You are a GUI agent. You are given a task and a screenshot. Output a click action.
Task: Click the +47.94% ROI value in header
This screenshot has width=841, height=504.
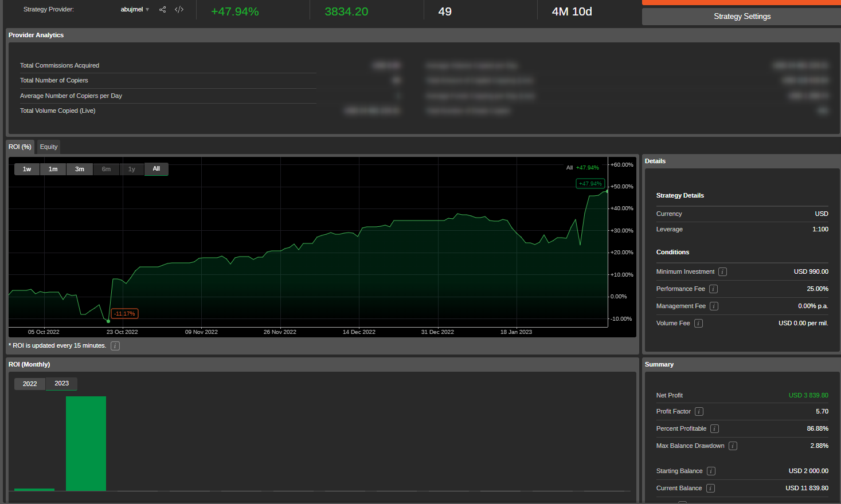(235, 11)
